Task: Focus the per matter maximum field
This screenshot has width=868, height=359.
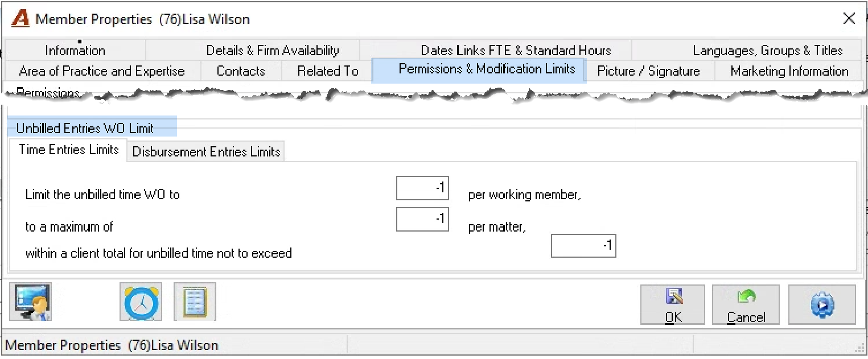Action: click(x=422, y=219)
